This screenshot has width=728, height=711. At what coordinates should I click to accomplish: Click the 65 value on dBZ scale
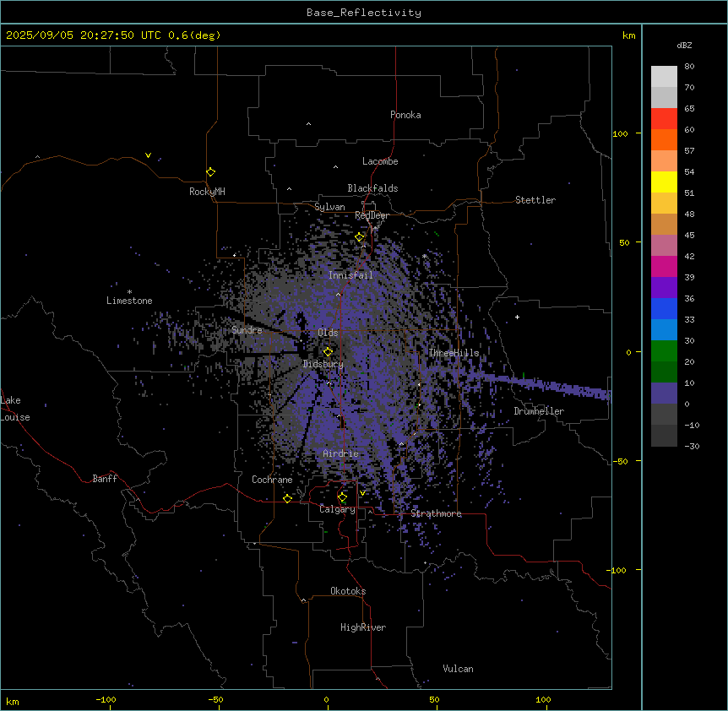coord(689,109)
